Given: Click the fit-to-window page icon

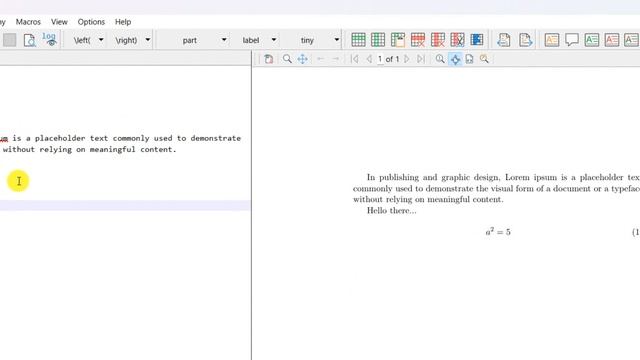Looking at the screenshot, I should pyautogui.click(x=469, y=59).
